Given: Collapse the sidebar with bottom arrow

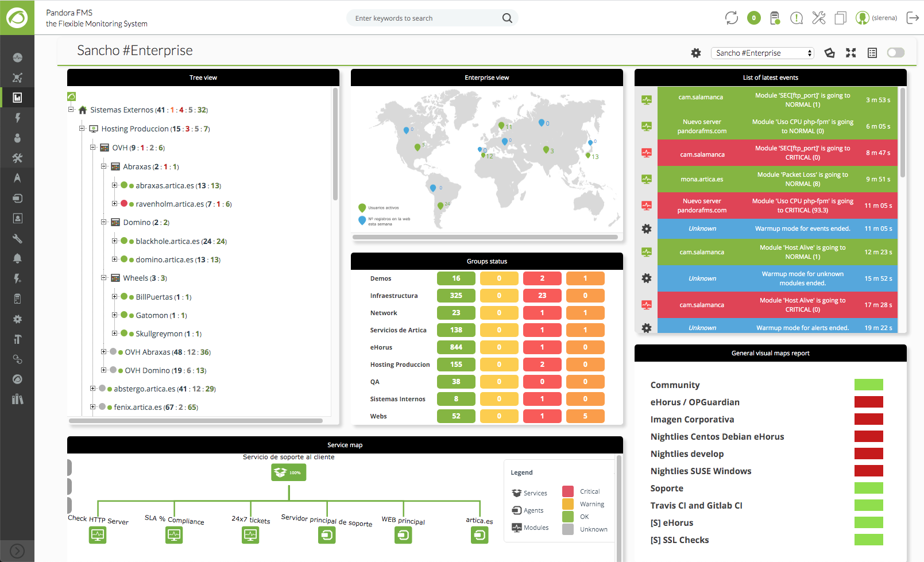Looking at the screenshot, I should point(17,551).
